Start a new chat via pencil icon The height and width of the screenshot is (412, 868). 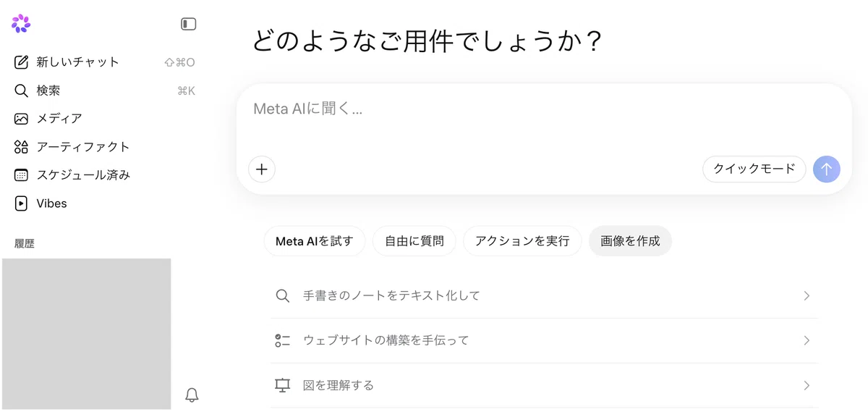coord(21,62)
